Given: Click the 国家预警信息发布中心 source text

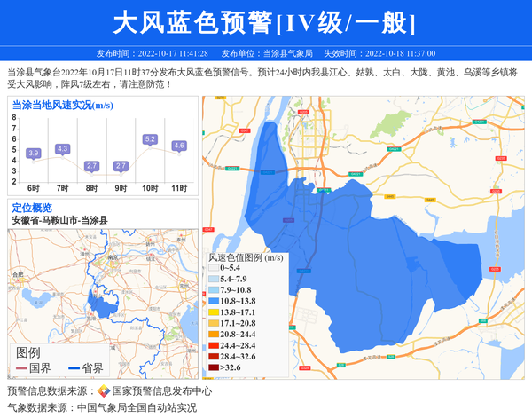Looking at the screenshot, I should pos(161,390).
